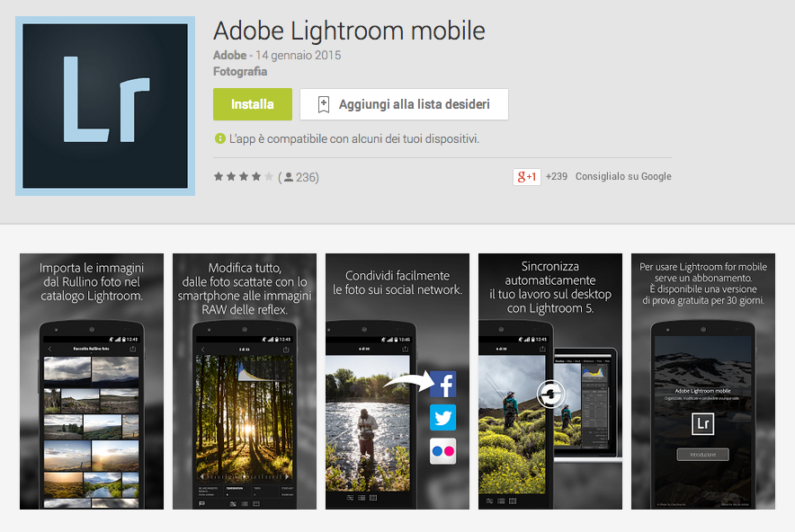Click the reviewer count person icon
The width and height of the screenshot is (795, 532).
(289, 177)
